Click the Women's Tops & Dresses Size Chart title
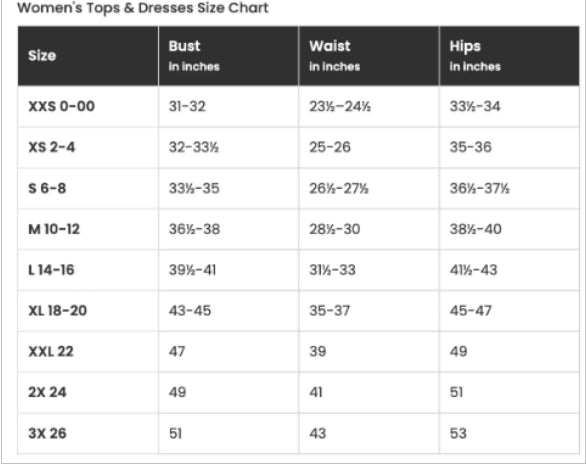 tap(143, 8)
